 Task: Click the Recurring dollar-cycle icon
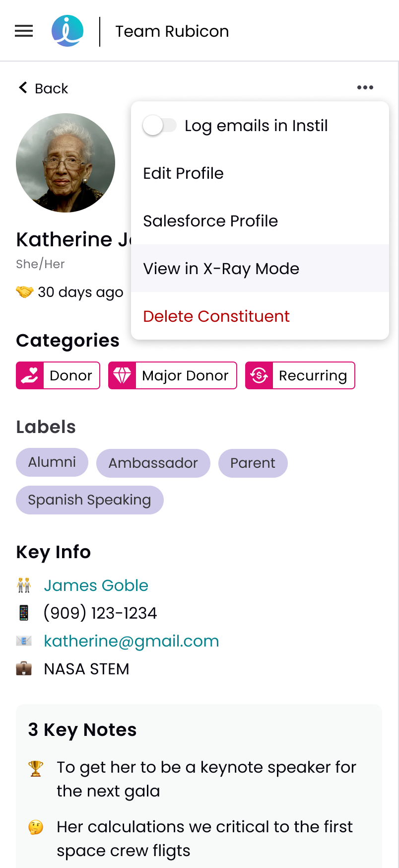(259, 375)
